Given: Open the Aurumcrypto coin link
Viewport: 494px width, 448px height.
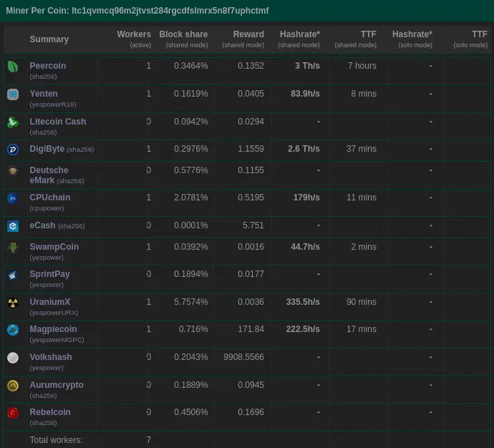Looking at the screenshot, I should pos(57,385).
